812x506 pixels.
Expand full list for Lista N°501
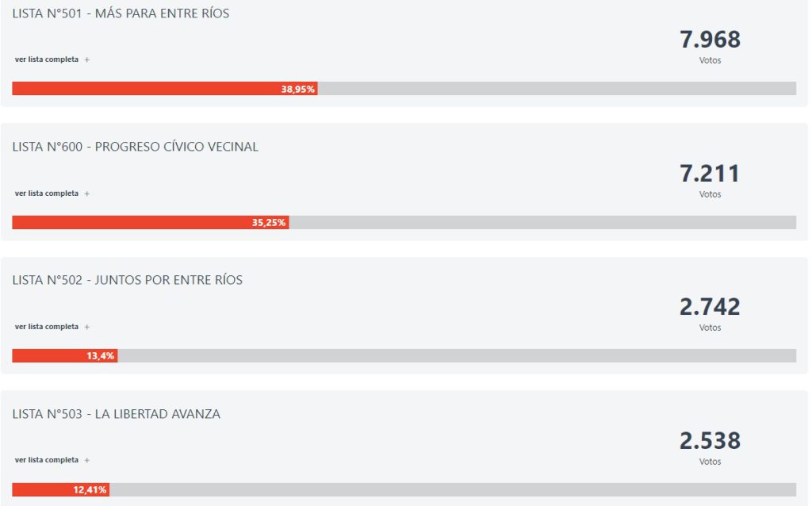tap(47, 59)
